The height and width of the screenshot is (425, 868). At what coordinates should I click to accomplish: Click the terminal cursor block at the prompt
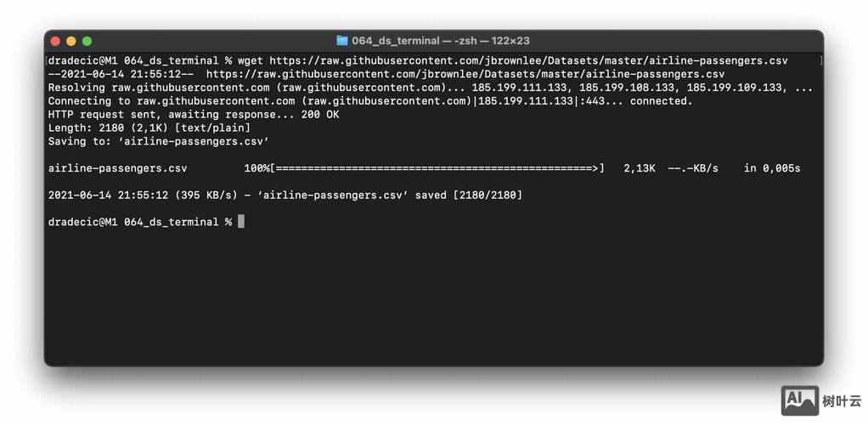pos(241,222)
